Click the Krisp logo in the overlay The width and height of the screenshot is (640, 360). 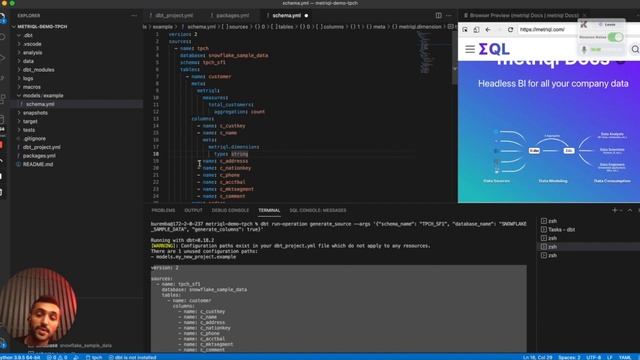[584, 24]
